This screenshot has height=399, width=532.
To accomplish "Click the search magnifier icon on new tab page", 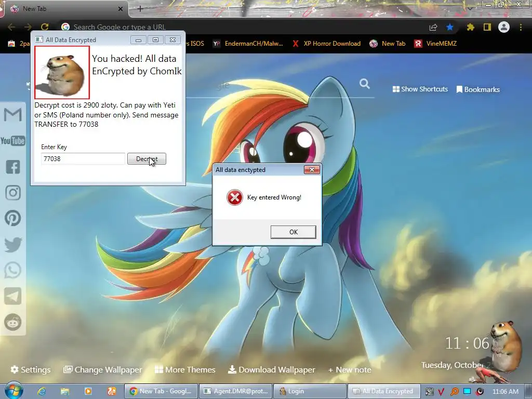I will [x=365, y=84].
